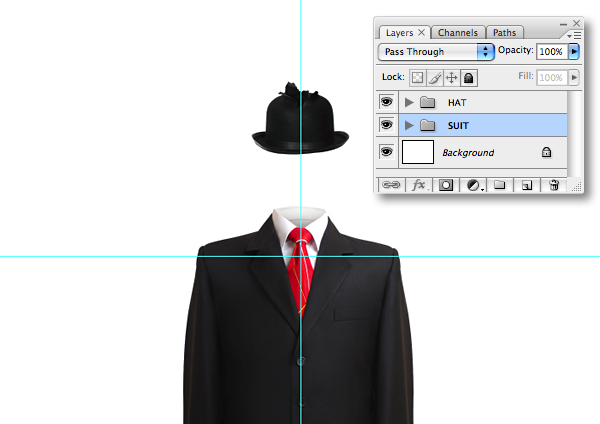This screenshot has height=424, width=600.
Task: Click the Link layers icon
Action: [391, 185]
